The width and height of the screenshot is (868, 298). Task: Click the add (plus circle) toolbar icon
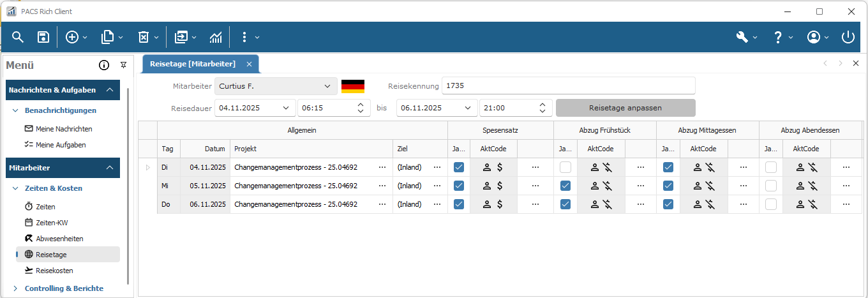point(72,38)
